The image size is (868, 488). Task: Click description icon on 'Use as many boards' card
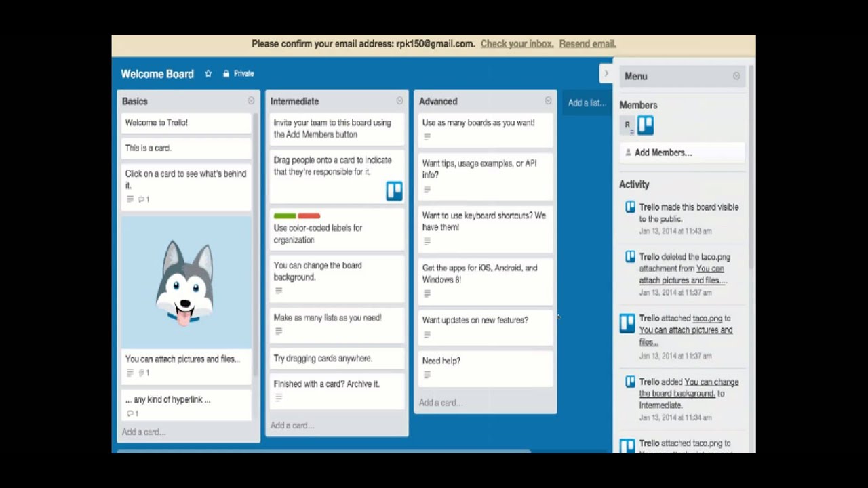coord(427,136)
